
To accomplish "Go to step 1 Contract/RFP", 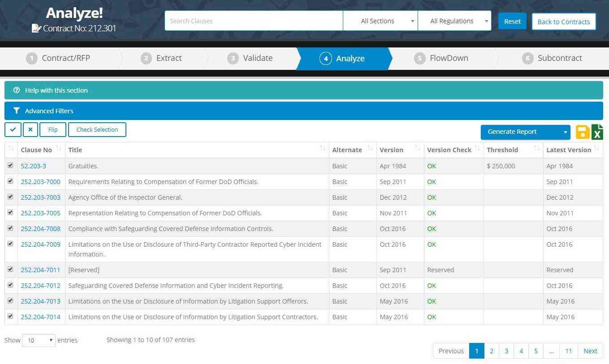I will coord(58,58).
